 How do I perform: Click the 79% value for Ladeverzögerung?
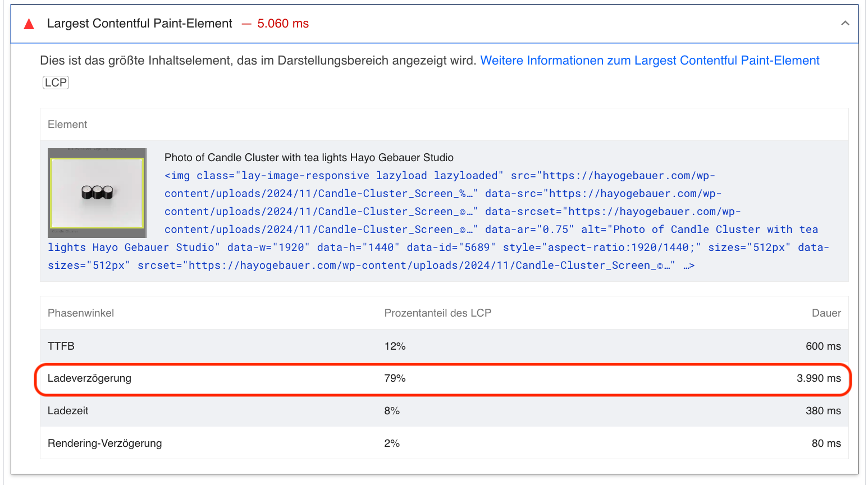(x=395, y=378)
